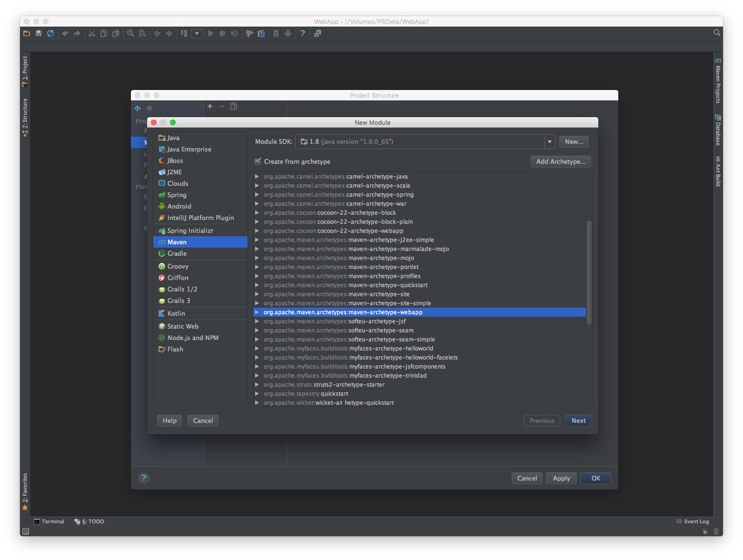Open Settings wrench icon in toolbar
Image resolution: width=743 pixels, height=560 pixels.
(249, 33)
